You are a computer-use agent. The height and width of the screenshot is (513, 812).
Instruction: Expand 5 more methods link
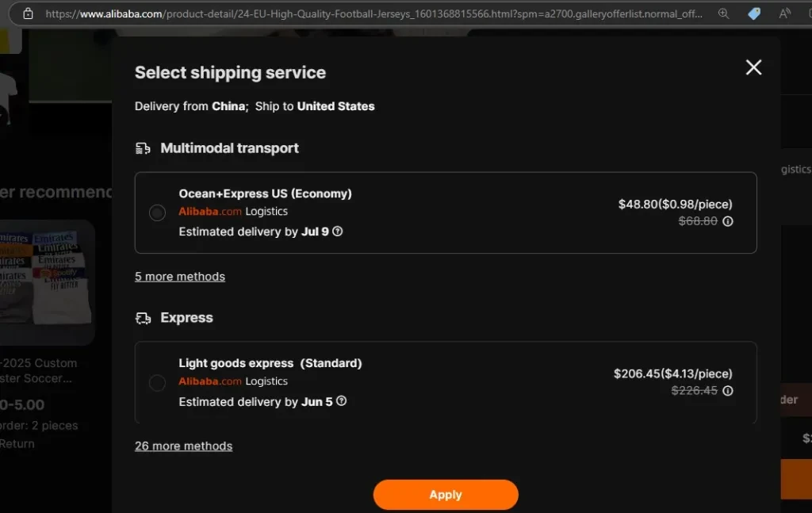pyautogui.click(x=180, y=277)
